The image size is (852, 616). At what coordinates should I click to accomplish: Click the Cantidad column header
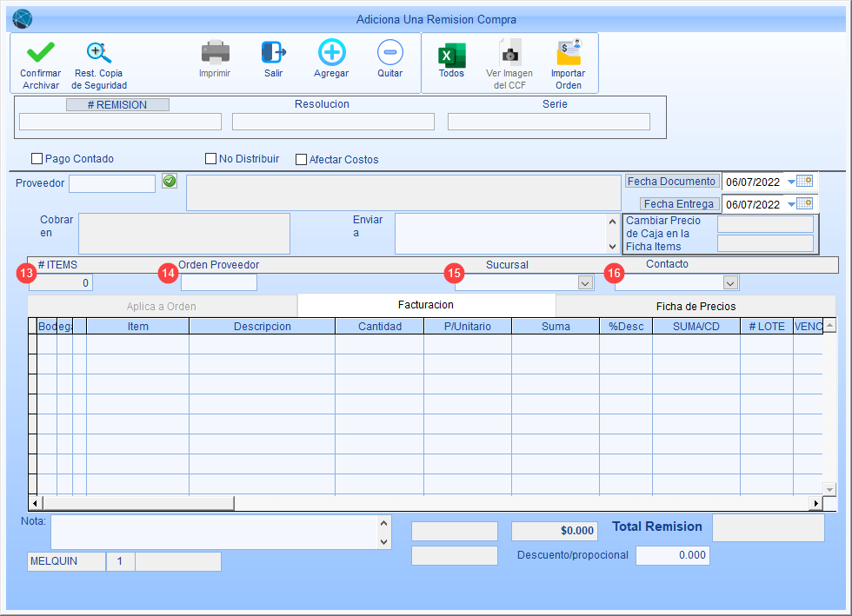(x=380, y=327)
